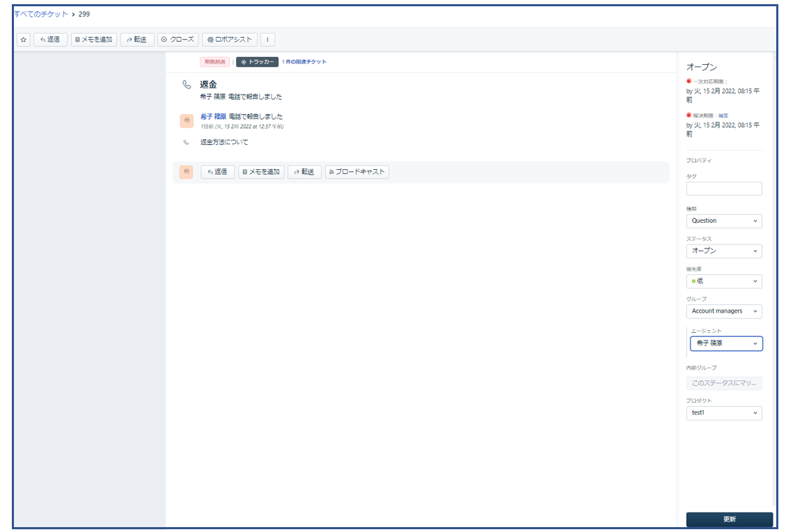Go back to すべてのチケット breadcrumb
Screen dimensions: 786x532
pos(40,14)
